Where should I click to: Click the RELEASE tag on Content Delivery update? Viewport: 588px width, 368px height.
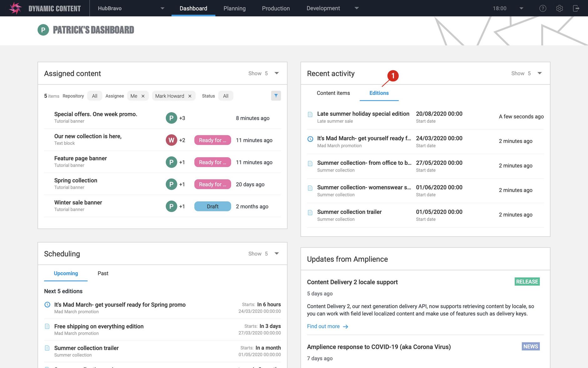click(527, 282)
